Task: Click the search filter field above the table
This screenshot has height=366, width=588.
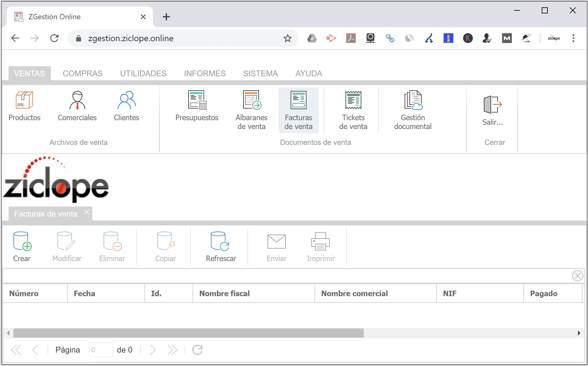Action: click(x=286, y=276)
